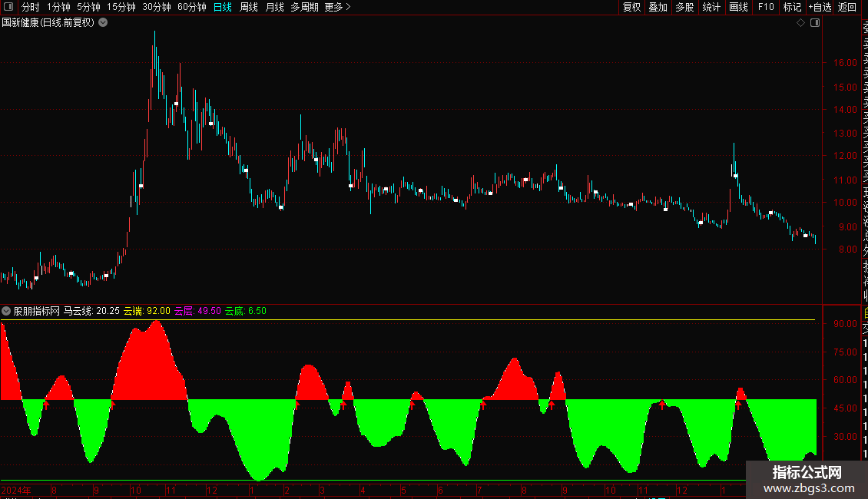Click the 云层: 49.50 label

[x=197, y=311]
